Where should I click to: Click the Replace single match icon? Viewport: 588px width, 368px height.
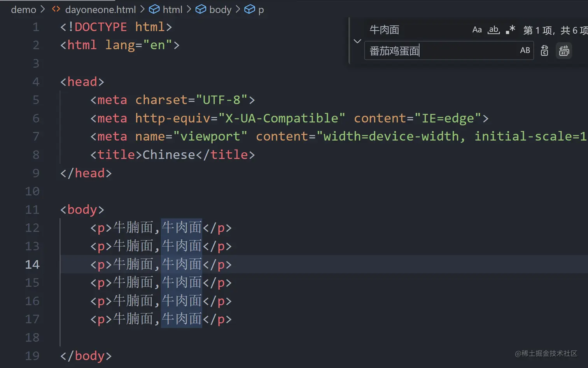coord(544,51)
